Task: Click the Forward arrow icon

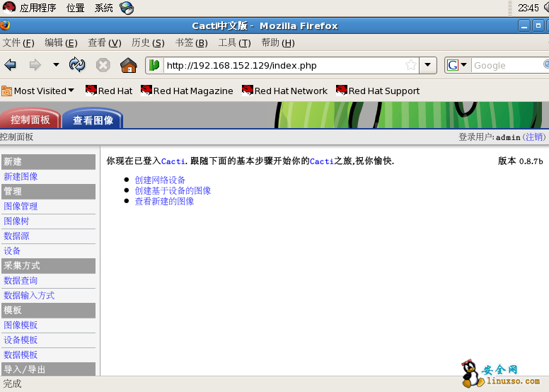Action: tap(35, 65)
